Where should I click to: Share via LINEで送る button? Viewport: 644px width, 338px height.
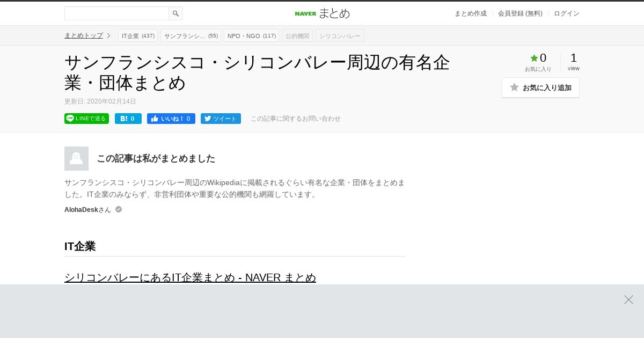click(x=86, y=119)
